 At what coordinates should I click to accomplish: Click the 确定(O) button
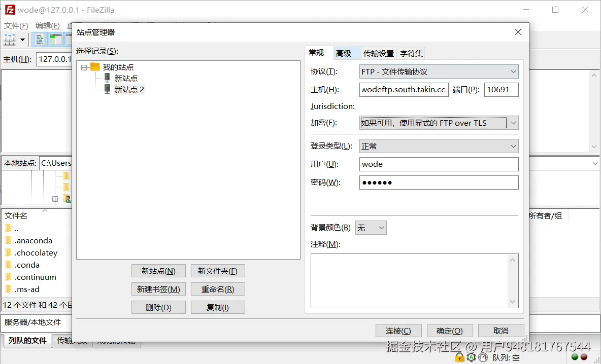coord(450,331)
